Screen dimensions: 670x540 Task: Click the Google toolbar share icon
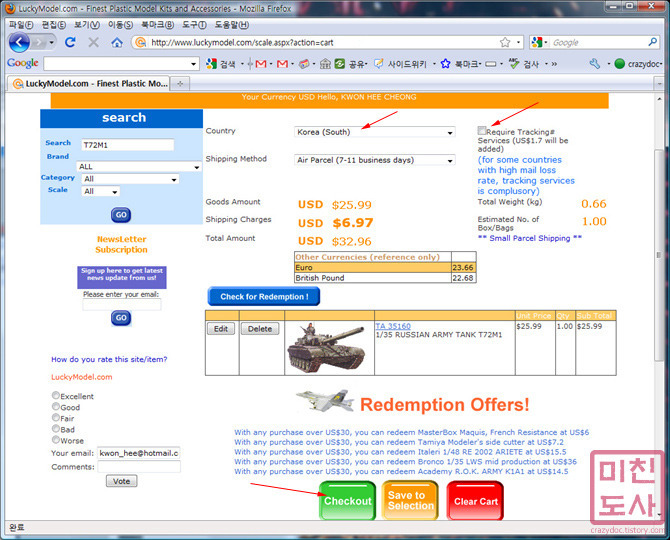coord(340,64)
